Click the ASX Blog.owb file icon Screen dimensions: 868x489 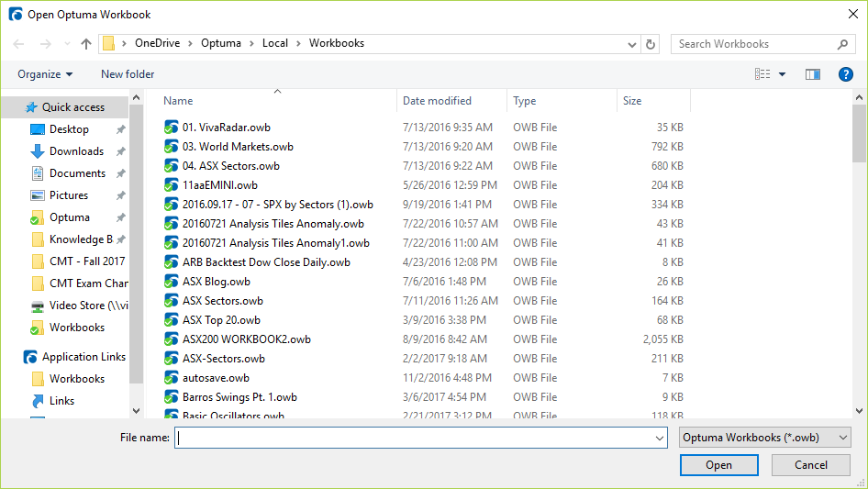[171, 282]
